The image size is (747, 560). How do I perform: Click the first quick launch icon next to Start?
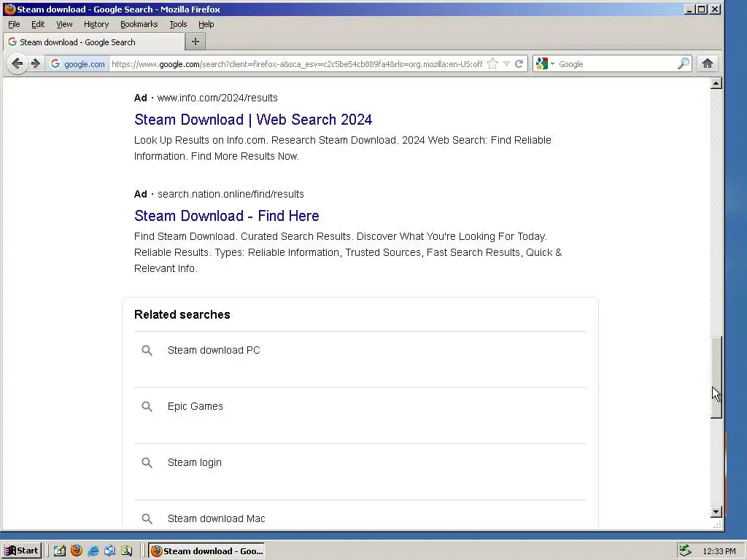pos(60,551)
